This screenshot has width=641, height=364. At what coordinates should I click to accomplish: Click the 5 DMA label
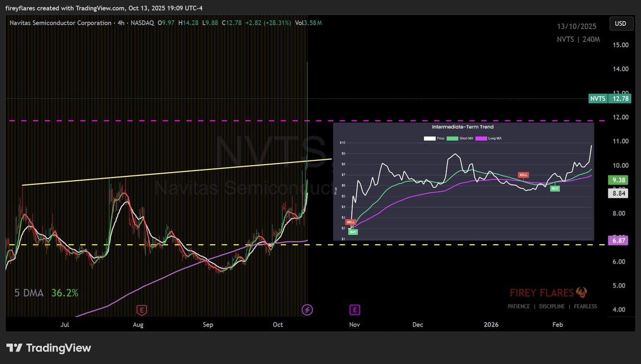[x=29, y=293]
